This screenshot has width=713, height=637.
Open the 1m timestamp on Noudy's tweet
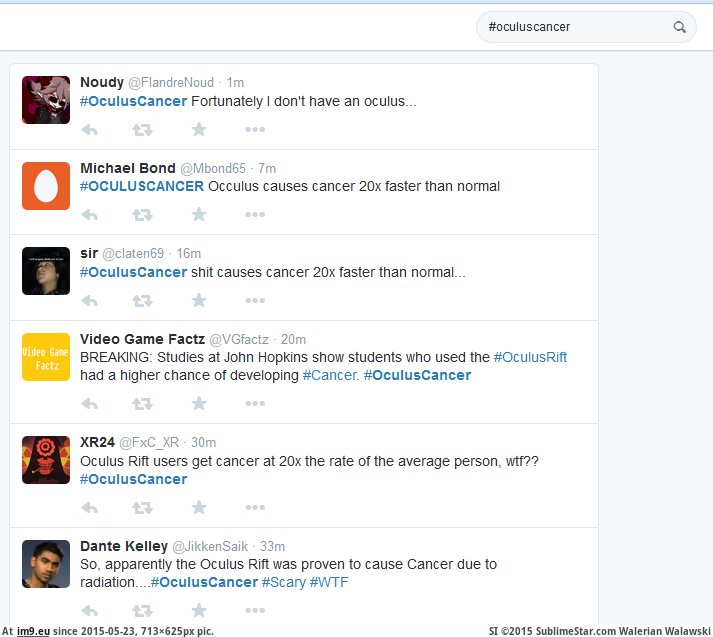236,83
